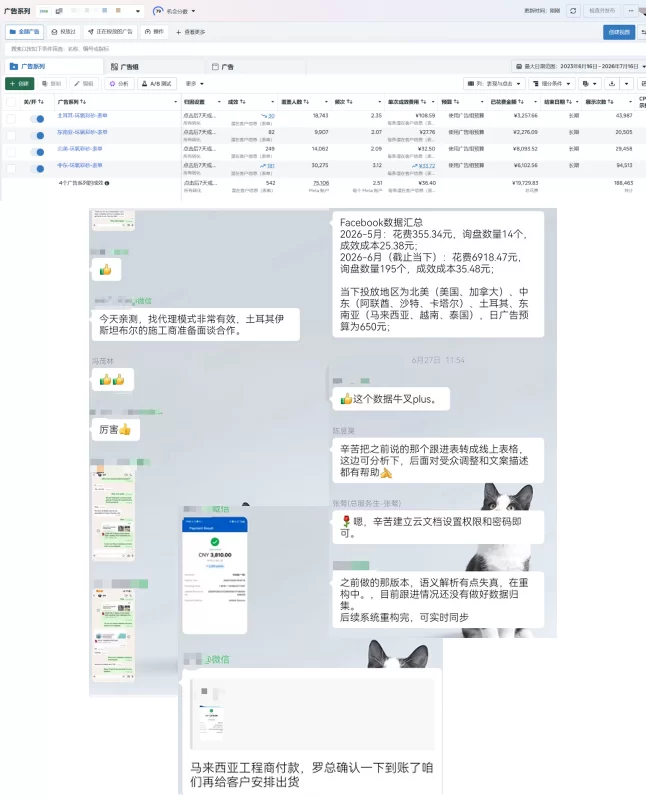The image size is (646, 800).
Task: Click the blue 创建视图 button
Action: pyautogui.click(x=619, y=32)
